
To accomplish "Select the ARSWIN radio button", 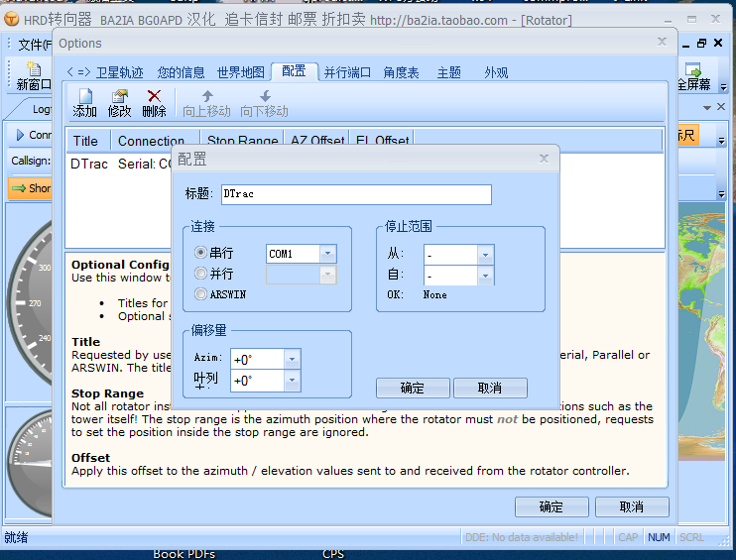I will 201,293.
